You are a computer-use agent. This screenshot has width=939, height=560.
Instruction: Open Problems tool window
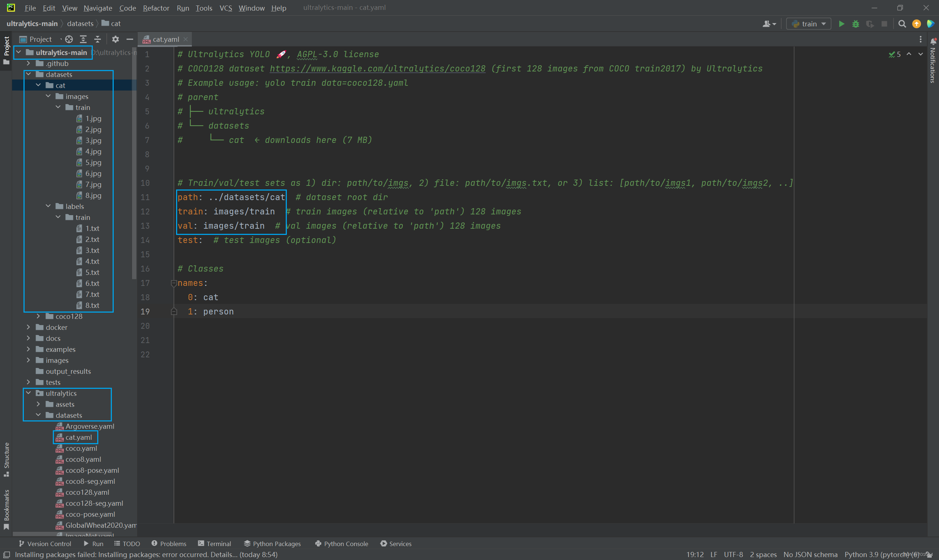point(169,544)
